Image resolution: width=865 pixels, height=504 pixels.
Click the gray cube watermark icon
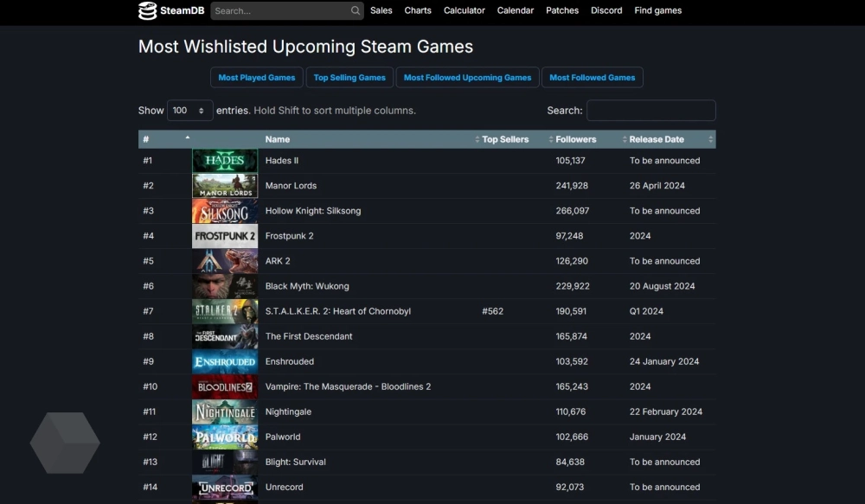tap(65, 443)
